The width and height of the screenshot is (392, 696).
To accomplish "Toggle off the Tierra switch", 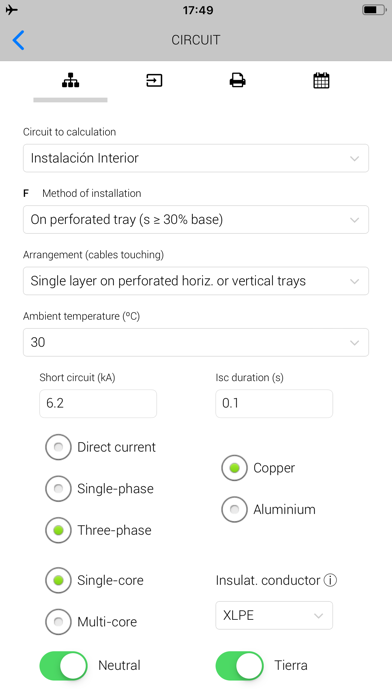I will (239, 665).
